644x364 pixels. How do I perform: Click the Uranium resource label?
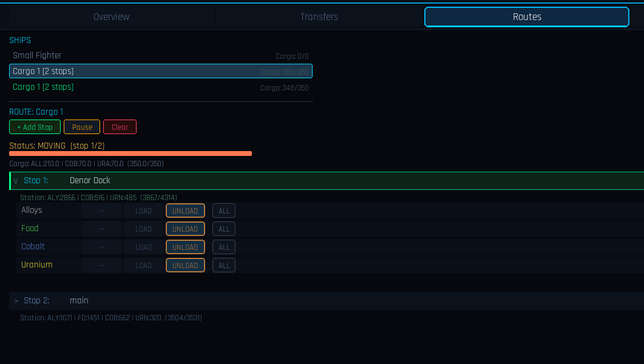(36, 265)
